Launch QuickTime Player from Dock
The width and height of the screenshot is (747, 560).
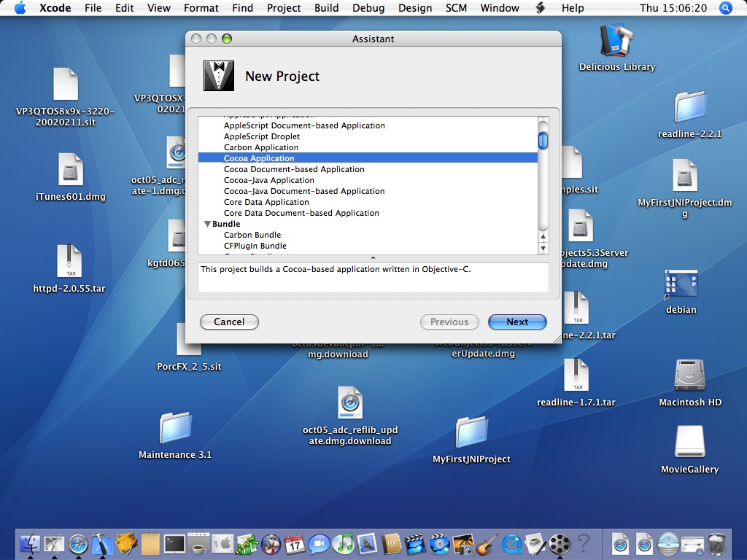(x=511, y=542)
